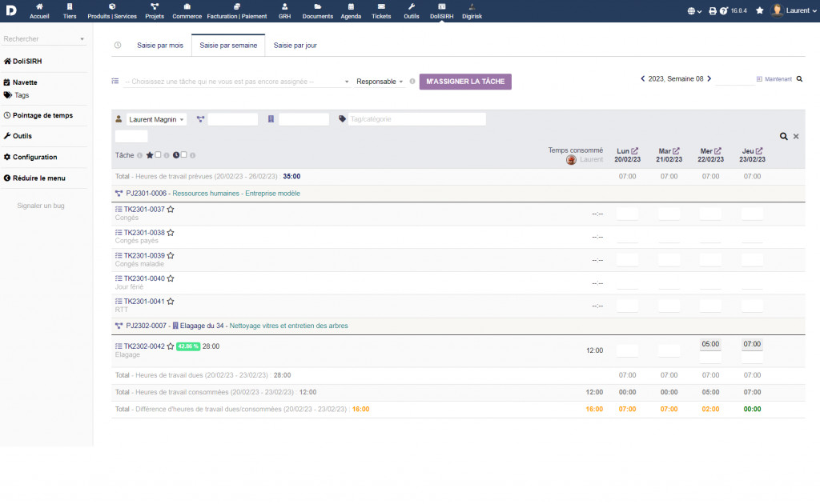
Task: Clear filters with the X icon
Action: click(796, 137)
